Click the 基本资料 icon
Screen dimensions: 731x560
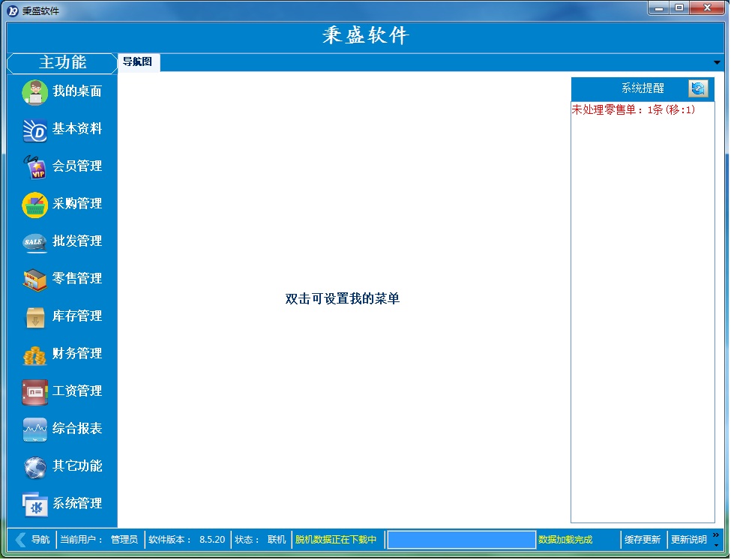tap(35, 130)
